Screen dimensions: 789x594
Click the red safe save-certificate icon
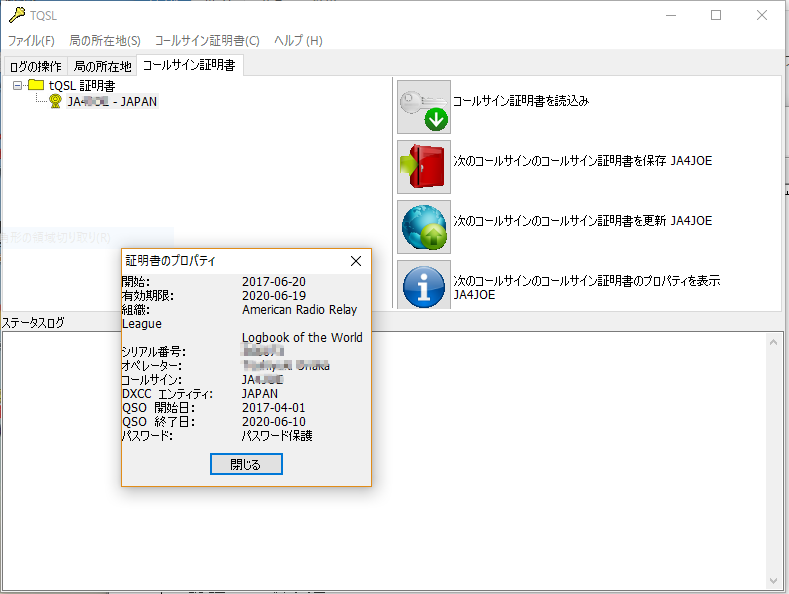click(424, 167)
